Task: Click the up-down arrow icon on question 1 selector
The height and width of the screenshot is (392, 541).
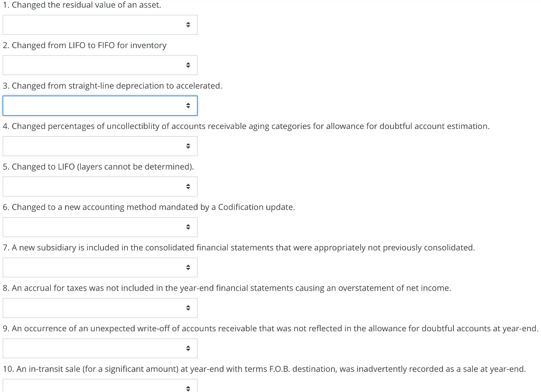Action: (189, 24)
